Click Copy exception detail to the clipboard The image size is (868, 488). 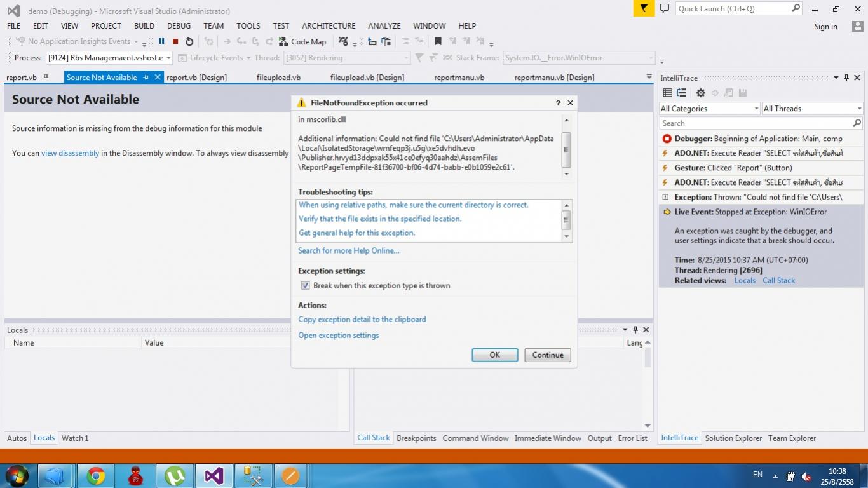point(362,320)
